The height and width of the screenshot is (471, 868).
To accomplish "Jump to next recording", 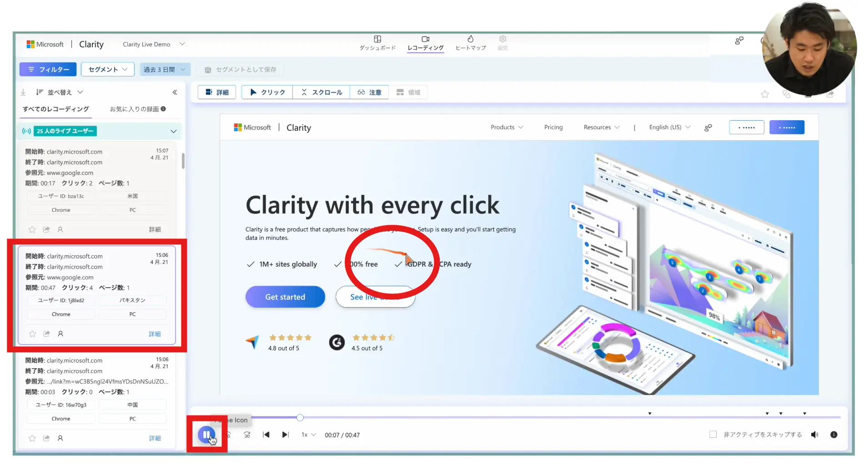I will point(285,435).
